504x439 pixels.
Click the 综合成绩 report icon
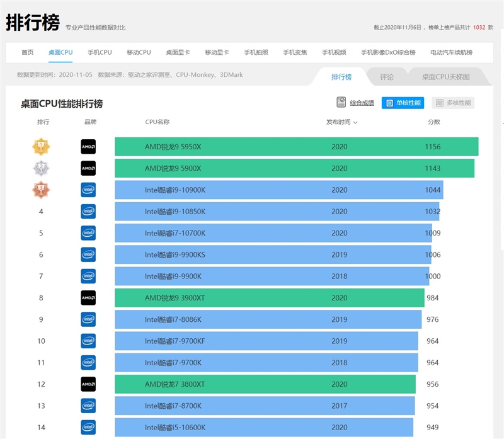click(x=341, y=102)
